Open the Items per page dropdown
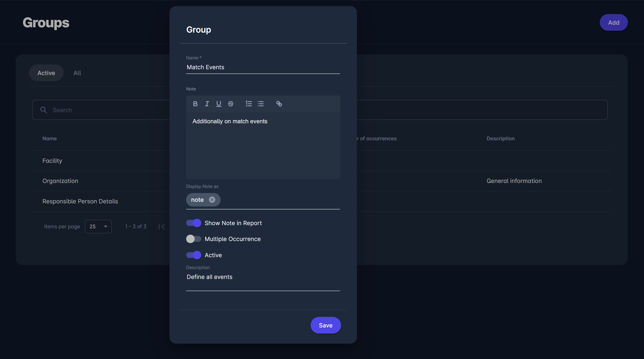The image size is (644, 359). [x=98, y=226]
